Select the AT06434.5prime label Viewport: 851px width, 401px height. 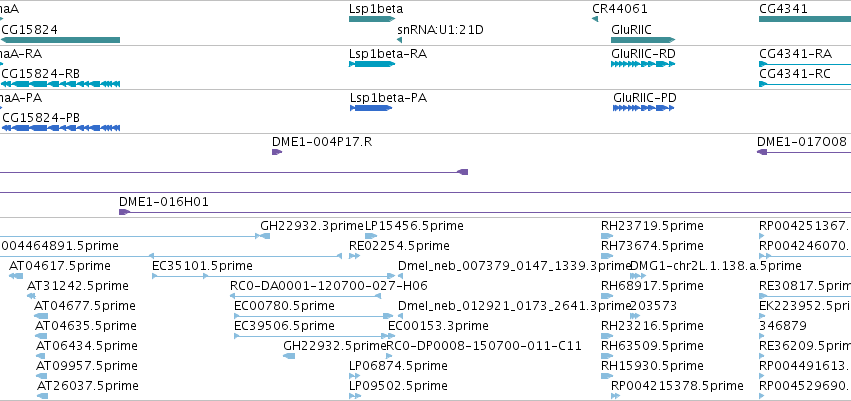pyautogui.click(x=87, y=346)
